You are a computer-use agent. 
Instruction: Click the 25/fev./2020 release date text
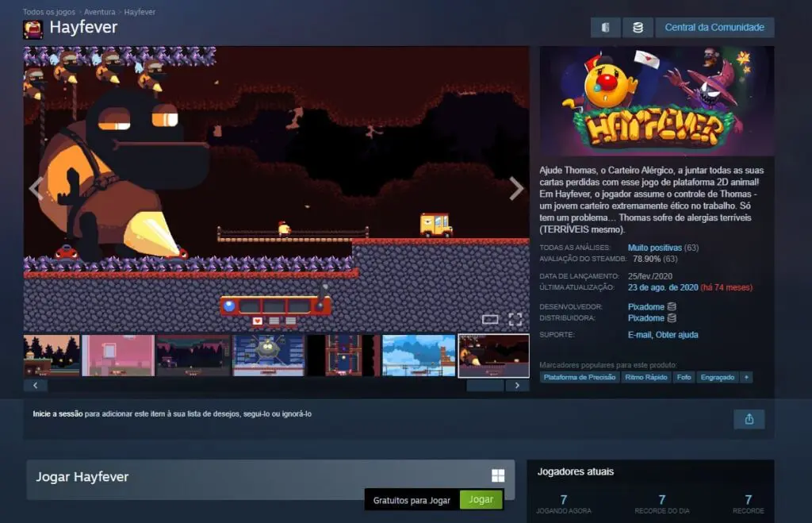coord(650,276)
